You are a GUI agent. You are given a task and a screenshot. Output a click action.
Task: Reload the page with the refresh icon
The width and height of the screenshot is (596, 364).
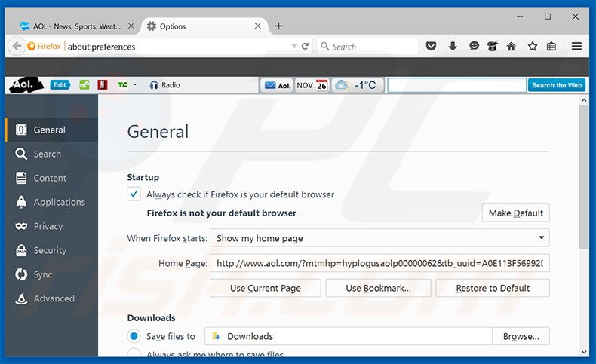coord(305,46)
